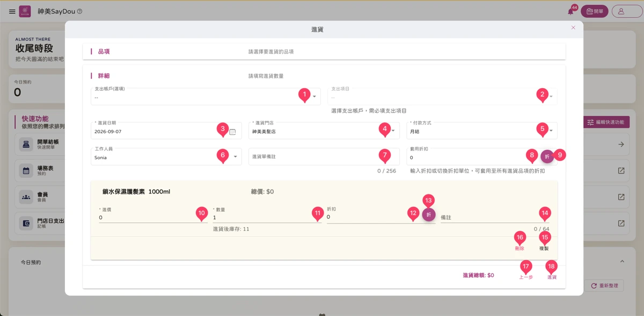
Task: Select the 鎖水保濕護髮素 1000ml item name
Action: (x=136, y=191)
